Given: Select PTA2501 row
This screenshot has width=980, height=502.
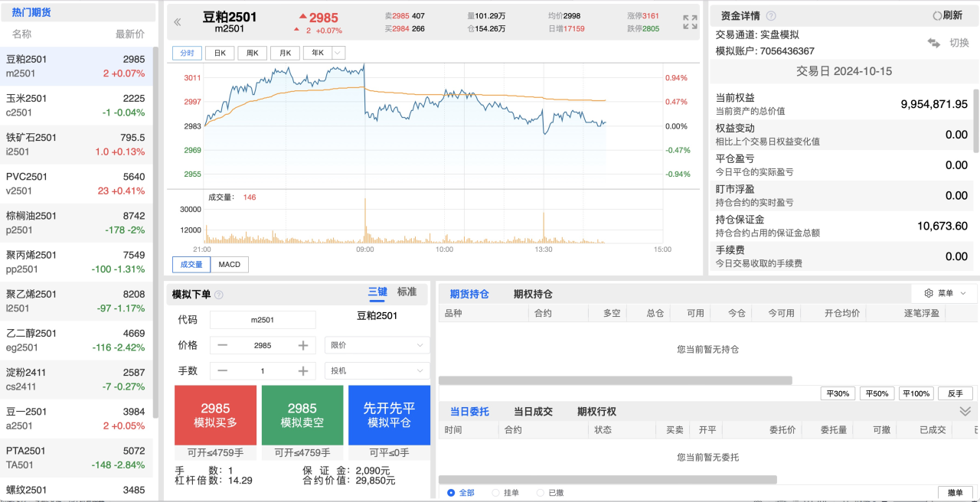Looking at the screenshot, I should coord(76,458).
